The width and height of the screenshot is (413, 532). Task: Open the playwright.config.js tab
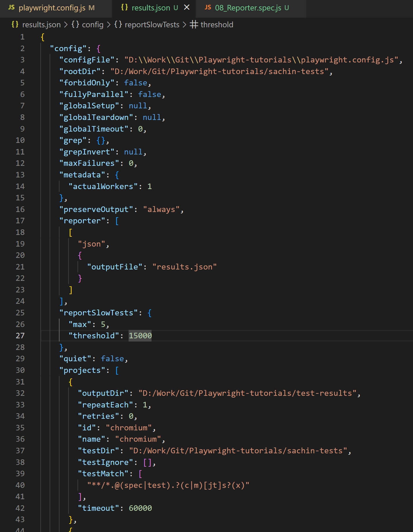pos(52,8)
